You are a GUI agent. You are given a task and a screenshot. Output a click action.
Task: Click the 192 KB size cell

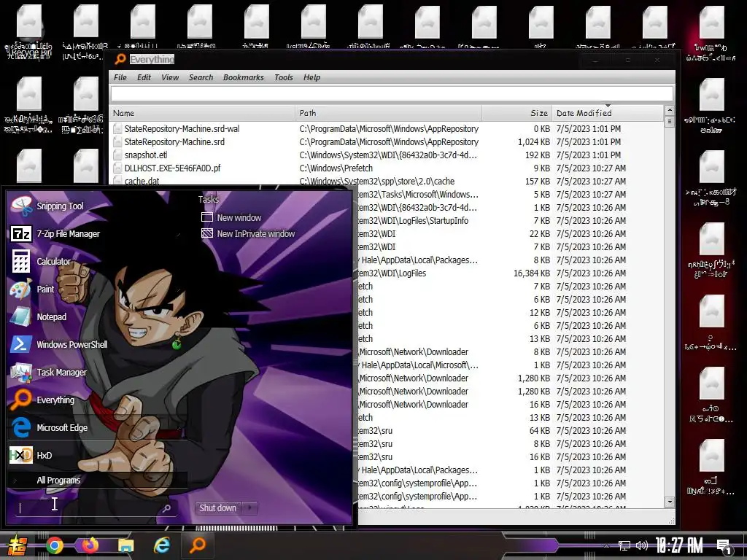point(538,155)
